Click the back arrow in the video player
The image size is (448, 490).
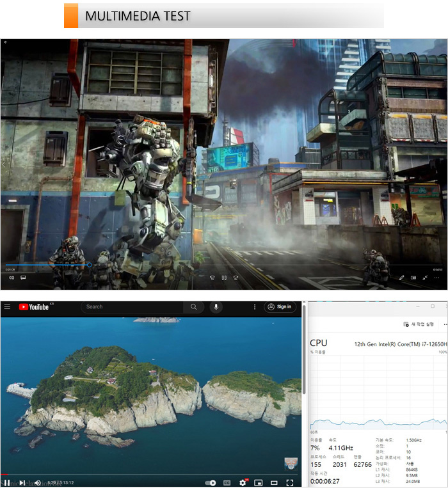pos(6,42)
